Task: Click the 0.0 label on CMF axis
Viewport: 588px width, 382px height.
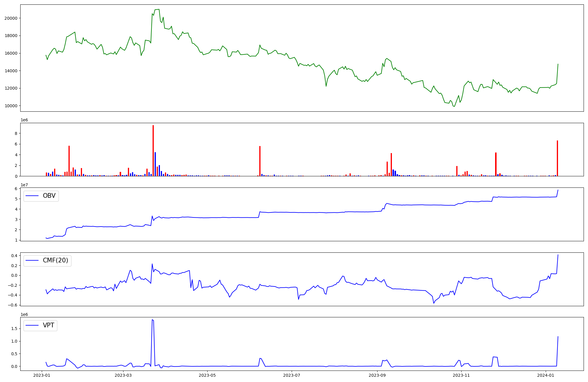Action: (x=14, y=275)
